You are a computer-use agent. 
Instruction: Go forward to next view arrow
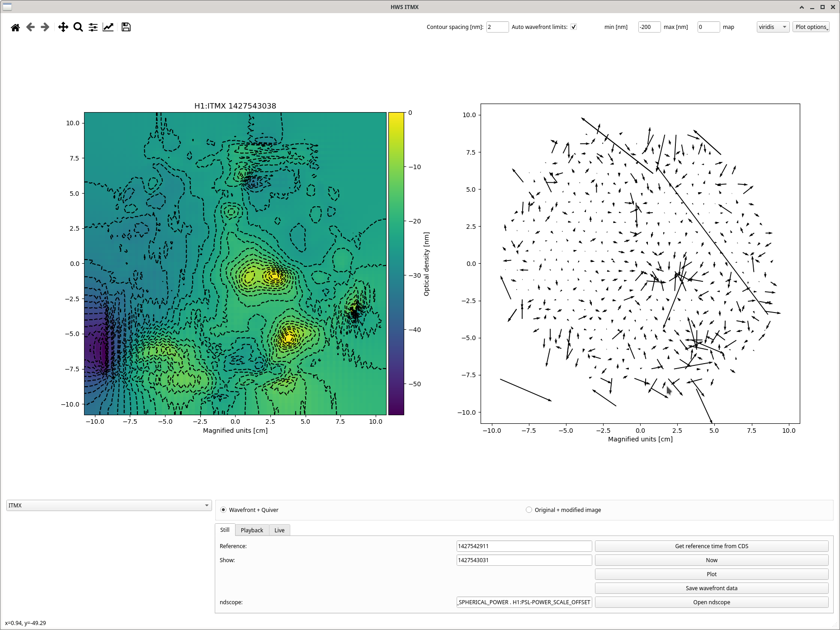click(45, 27)
